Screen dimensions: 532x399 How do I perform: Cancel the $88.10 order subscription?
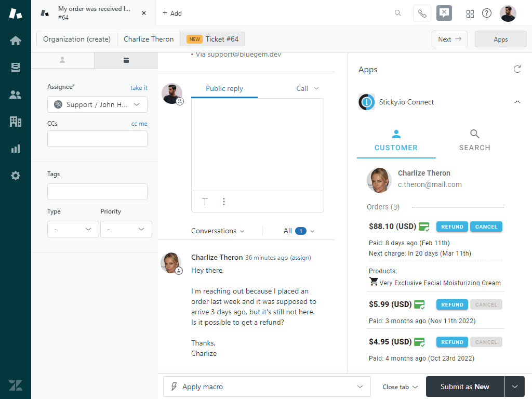486,227
